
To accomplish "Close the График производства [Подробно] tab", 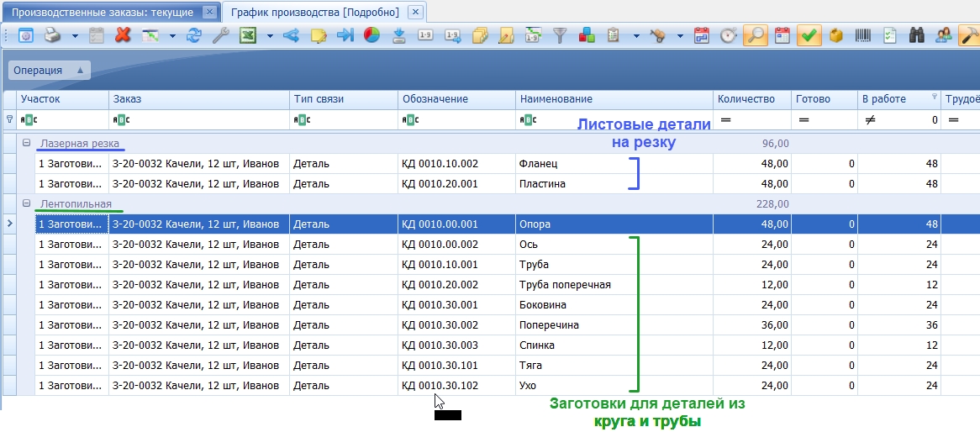I will (x=416, y=12).
